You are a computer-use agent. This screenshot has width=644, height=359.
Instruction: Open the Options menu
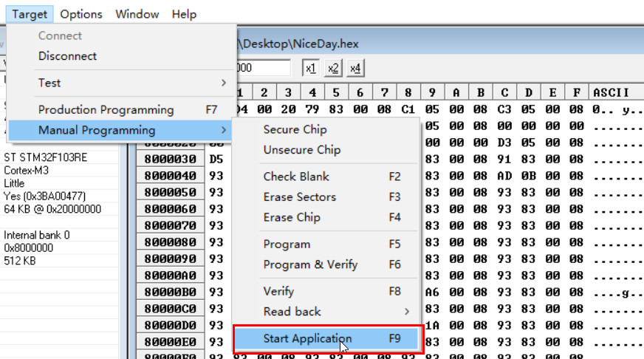click(x=81, y=14)
